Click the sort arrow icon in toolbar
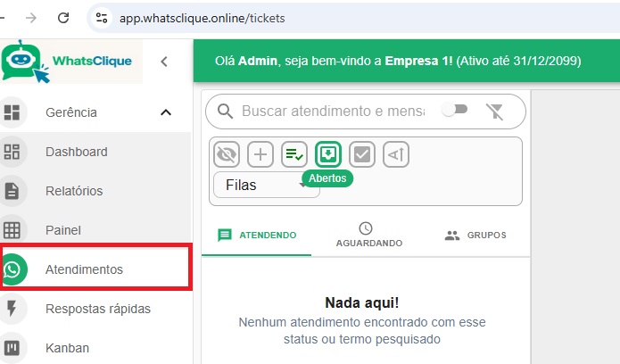620x364 pixels. pos(396,154)
